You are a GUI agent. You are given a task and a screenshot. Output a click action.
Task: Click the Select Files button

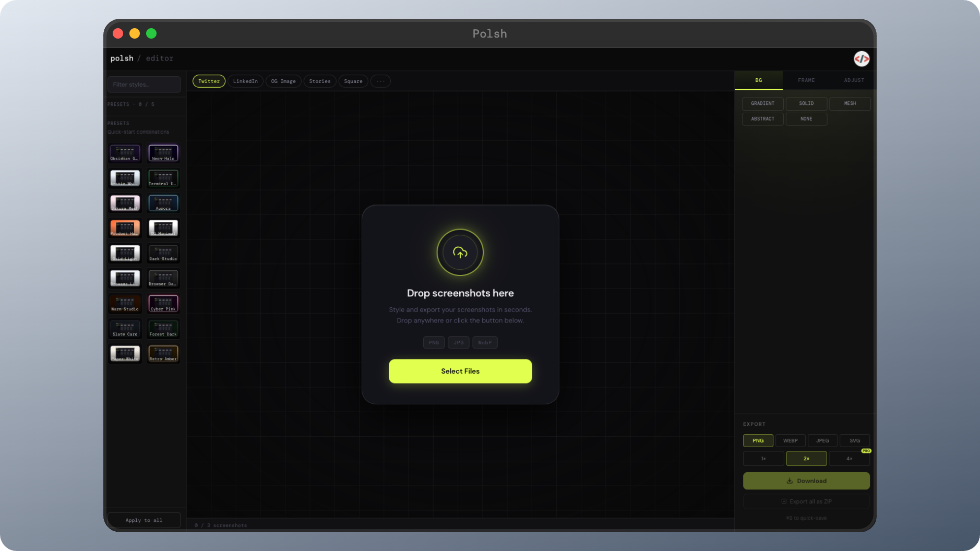coord(460,371)
